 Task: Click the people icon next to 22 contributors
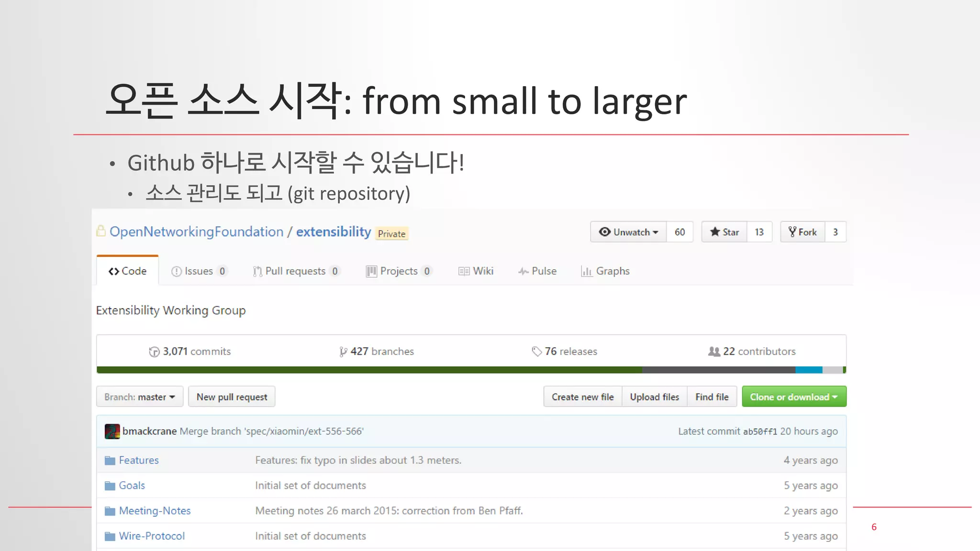[714, 352]
